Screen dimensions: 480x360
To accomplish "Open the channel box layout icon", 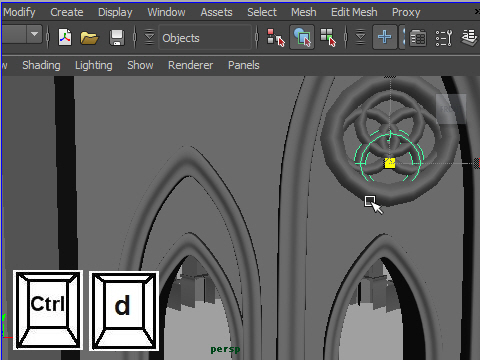I will coord(418,38).
